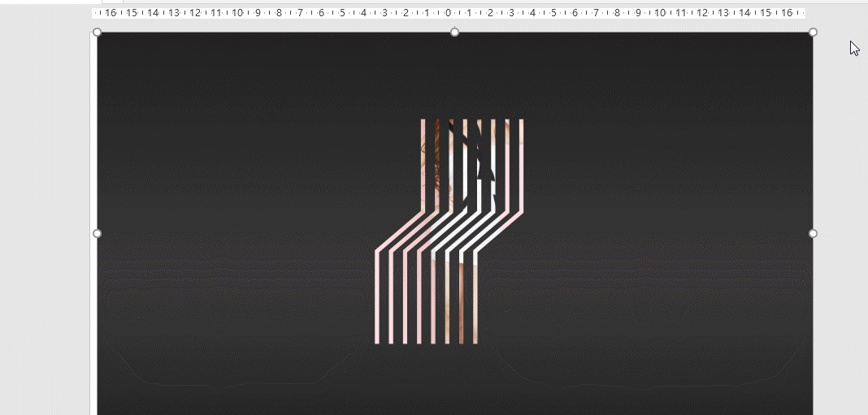Image resolution: width=868 pixels, height=415 pixels.
Task: Click the top-right sizing handle of the picture
Action: [x=813, y=32]
